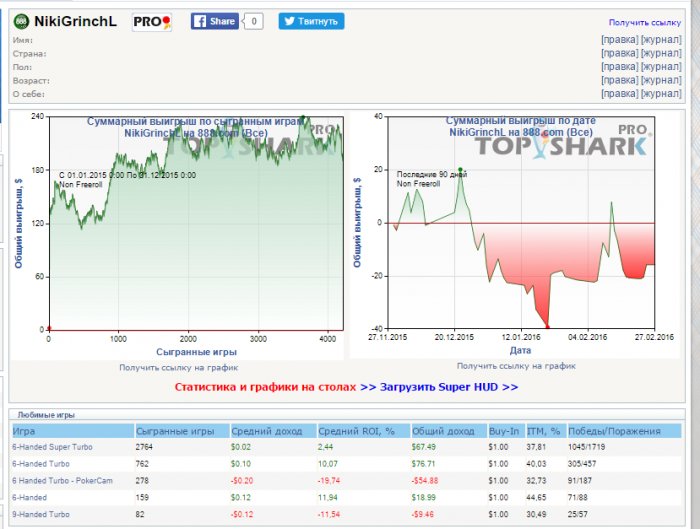Share profile via Facebook Share button
The width and height of the screenshot is (700, 529).
click(x=215, y=21)
